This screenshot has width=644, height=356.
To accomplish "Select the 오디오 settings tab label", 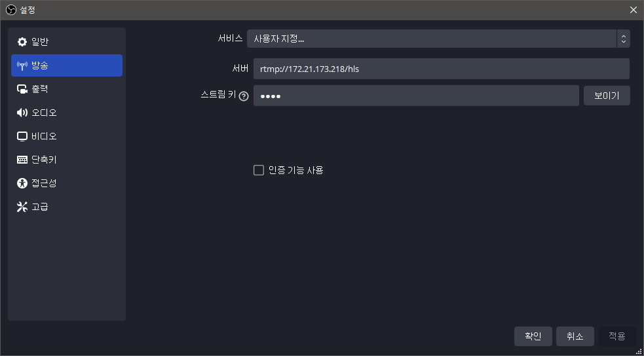I will [x=45, y=113].
